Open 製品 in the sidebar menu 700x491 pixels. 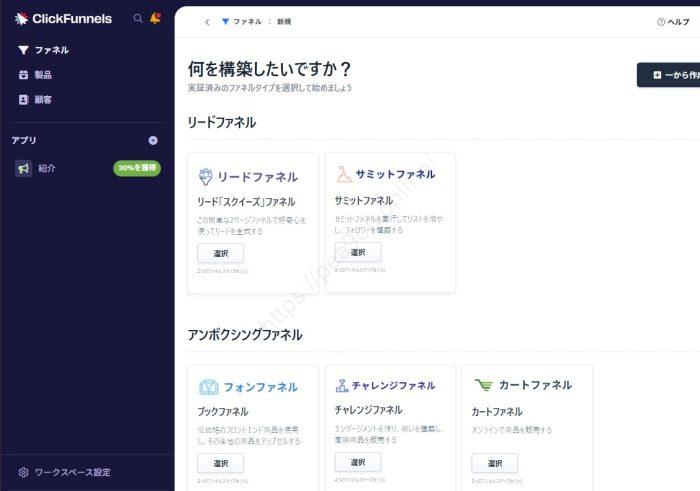pyautogui.click(x=43, y=75)
